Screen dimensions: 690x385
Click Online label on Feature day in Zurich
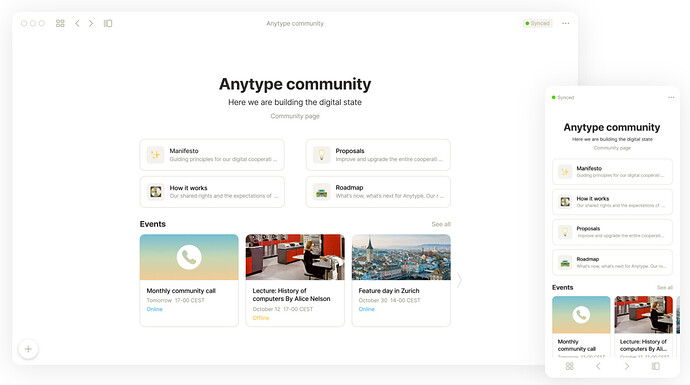(x=367, y=309)
